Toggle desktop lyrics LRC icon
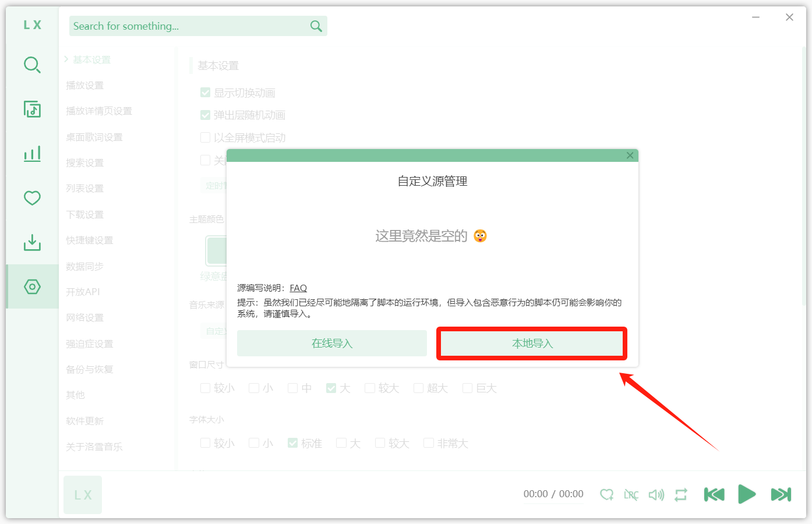The image size is (812, 524). (631, 495)
